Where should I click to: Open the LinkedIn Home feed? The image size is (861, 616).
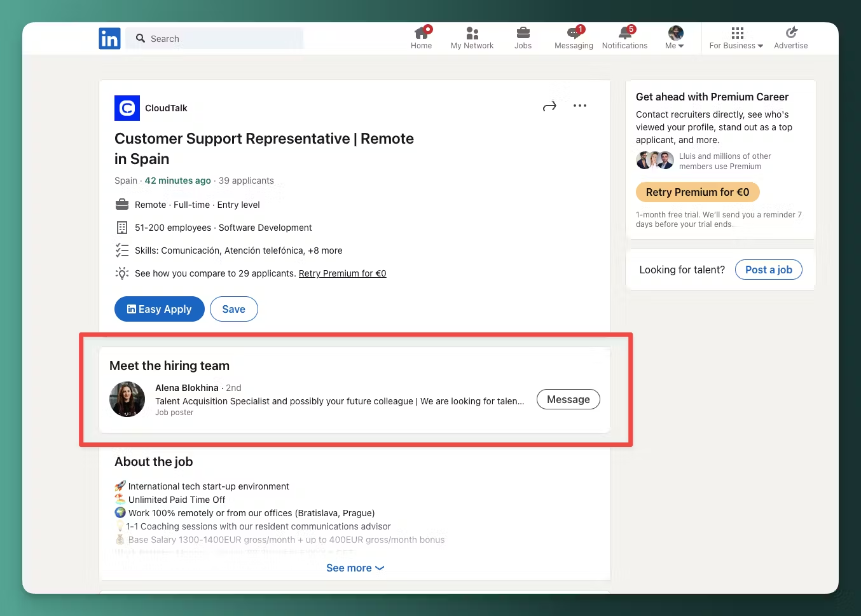coord(421,37)
